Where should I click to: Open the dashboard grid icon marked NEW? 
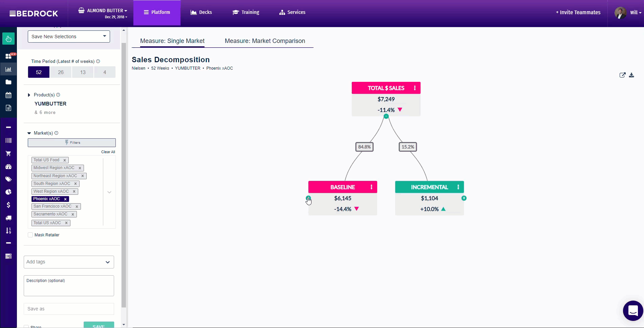[x=8, y=56]
